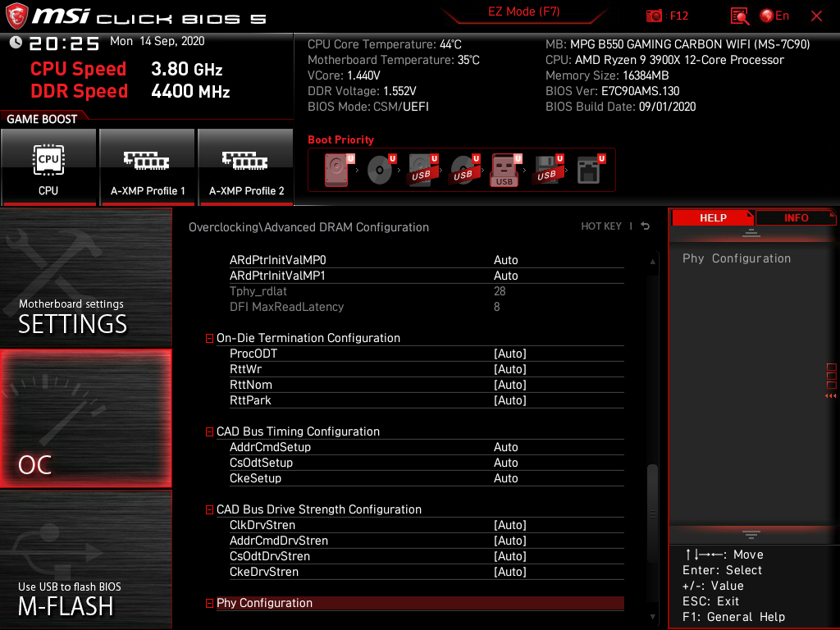Open CkeDrvStren [Auto] value dropdown
The height and width of the screenshot is (630, 840).
[510, 572]
